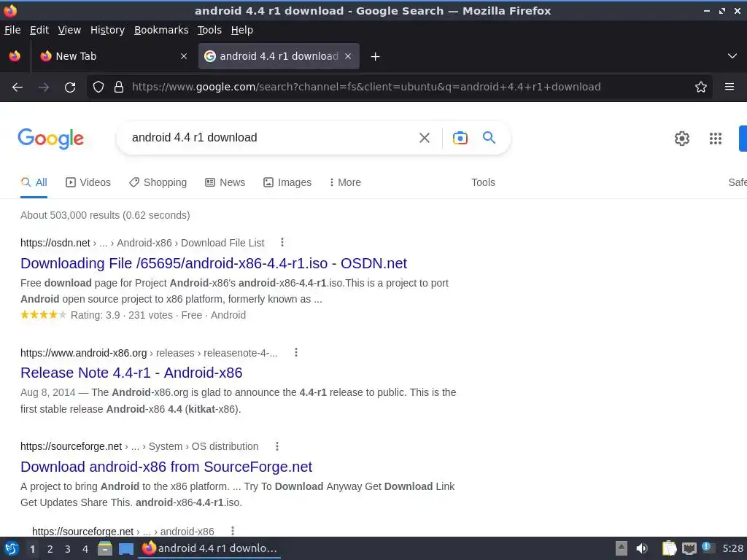Open options for the OSDN.net result
This screenshot has width=747, height=560.
click(x=282, y=242)
